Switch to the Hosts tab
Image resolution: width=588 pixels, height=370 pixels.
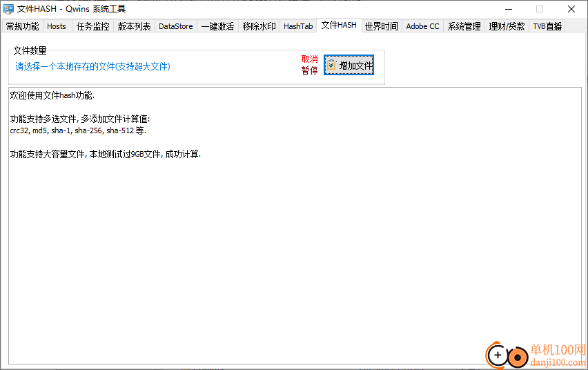(x=57, y=26)
